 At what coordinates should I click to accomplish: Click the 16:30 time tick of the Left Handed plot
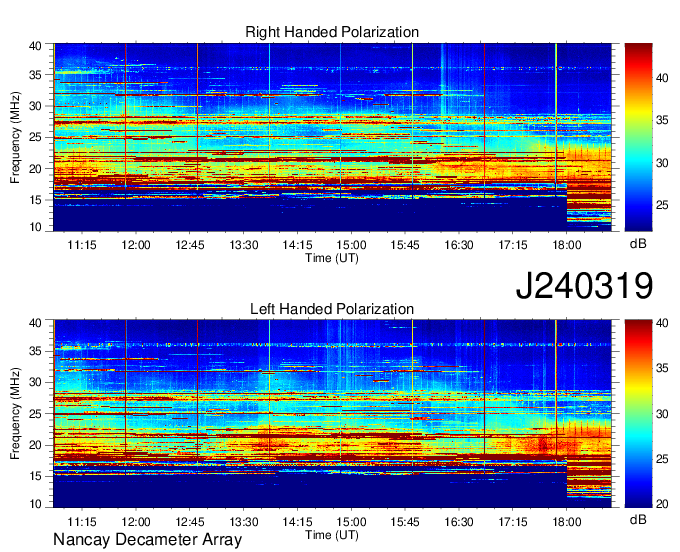tap(459, 522)
